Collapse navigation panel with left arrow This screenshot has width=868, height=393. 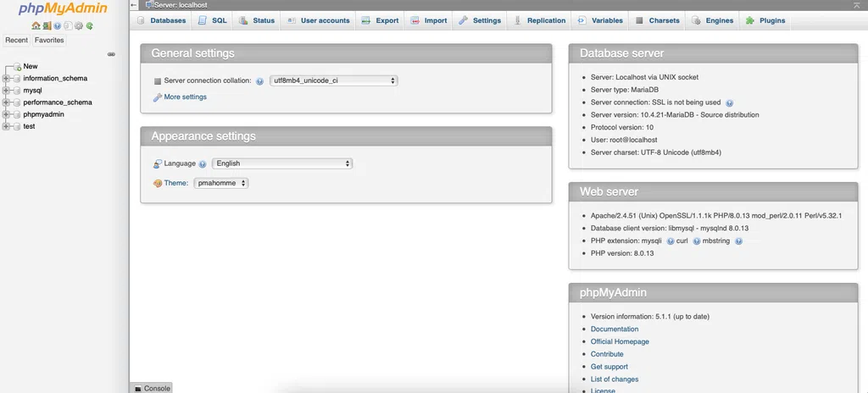133,5
